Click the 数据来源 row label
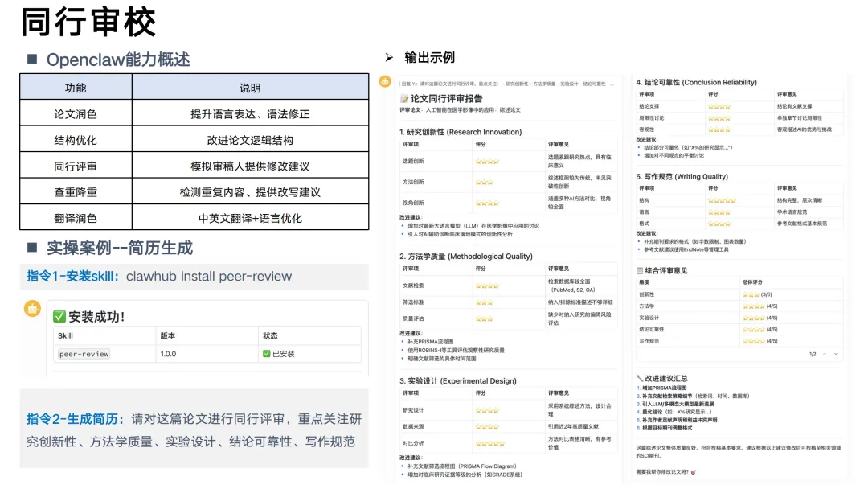Viewport: 868px width, 489px height. (414, 427)
